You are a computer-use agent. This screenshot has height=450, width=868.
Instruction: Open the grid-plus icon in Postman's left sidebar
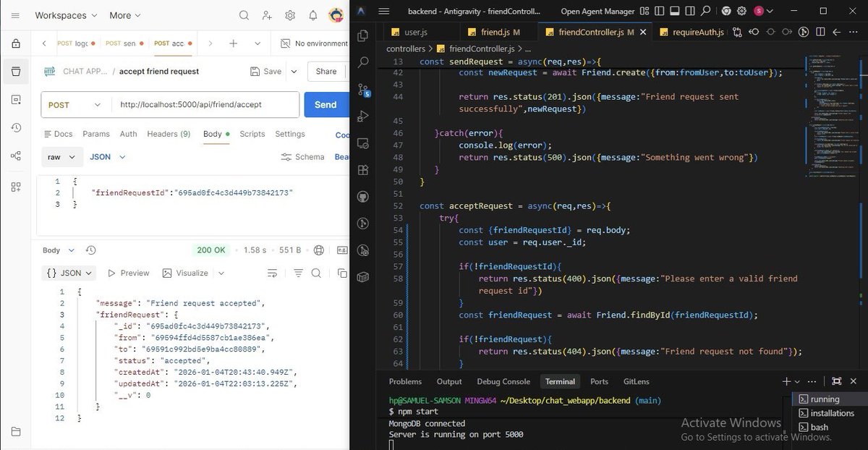point(16,187)
